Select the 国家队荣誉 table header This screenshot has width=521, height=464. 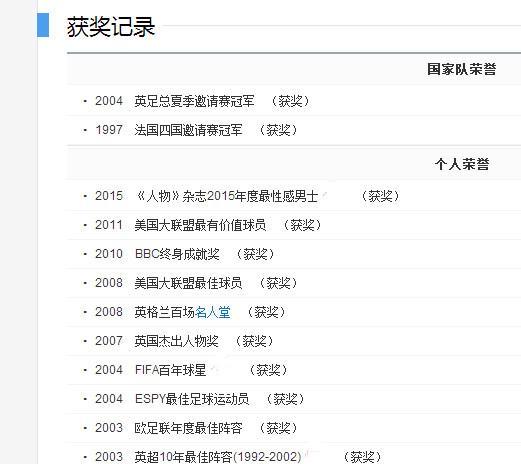pyautogui.click(x=462, y=69)
